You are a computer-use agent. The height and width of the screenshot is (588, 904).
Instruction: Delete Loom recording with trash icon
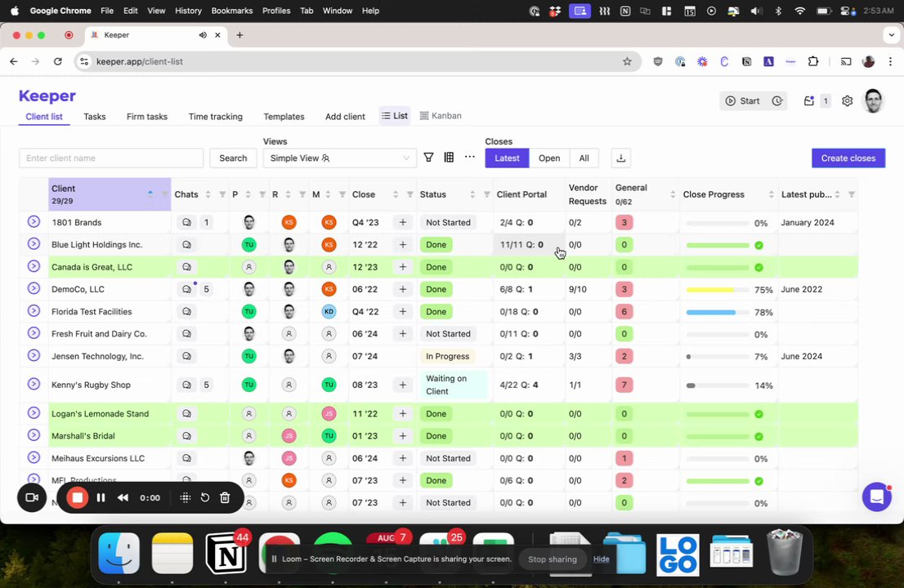[x=226, y=497]
